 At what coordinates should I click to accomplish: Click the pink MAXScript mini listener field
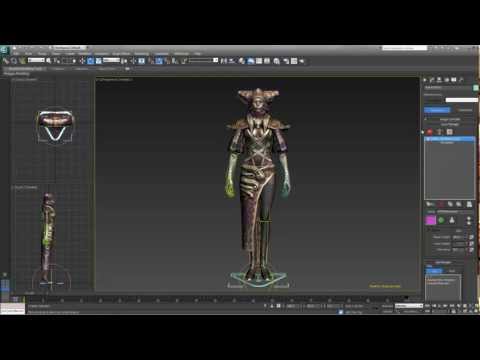[x=13, y=307]
